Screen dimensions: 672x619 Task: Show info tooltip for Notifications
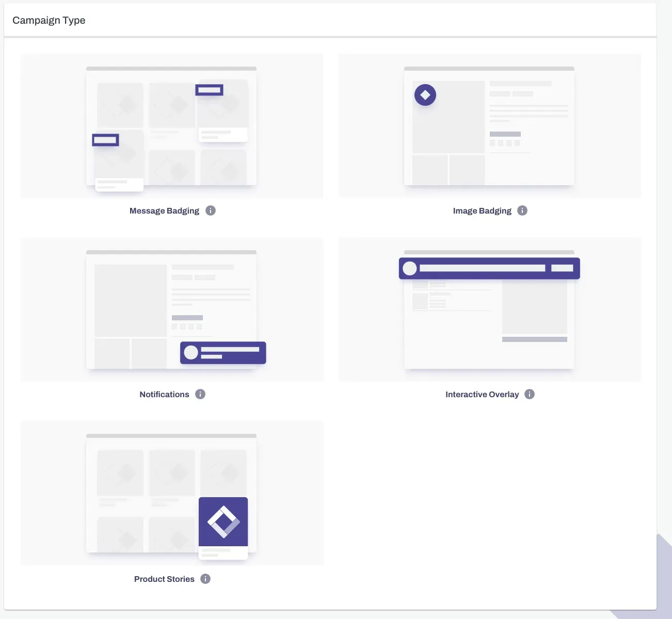pos(200,394)
